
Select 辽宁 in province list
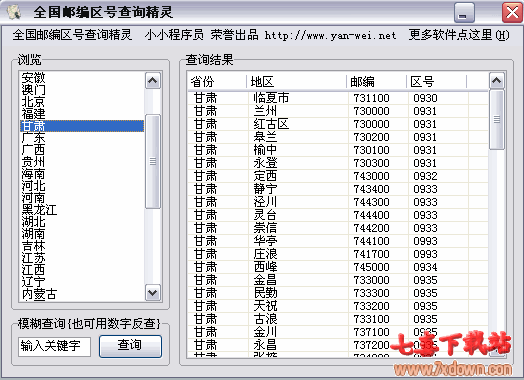(x=82, y=282)
